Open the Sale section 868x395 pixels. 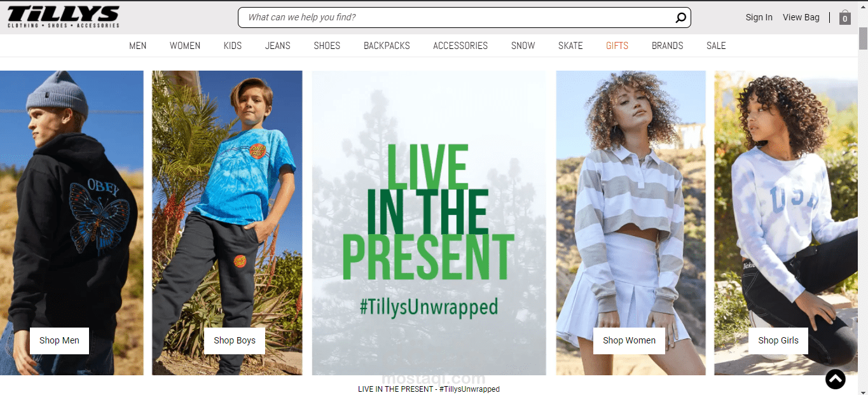pos(716,46)
